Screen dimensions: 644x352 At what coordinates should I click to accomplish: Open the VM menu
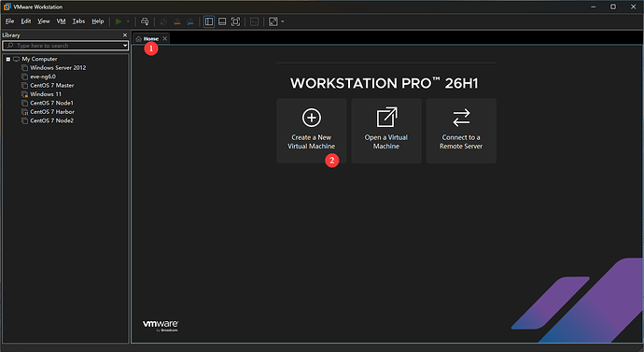pos(62,21)
